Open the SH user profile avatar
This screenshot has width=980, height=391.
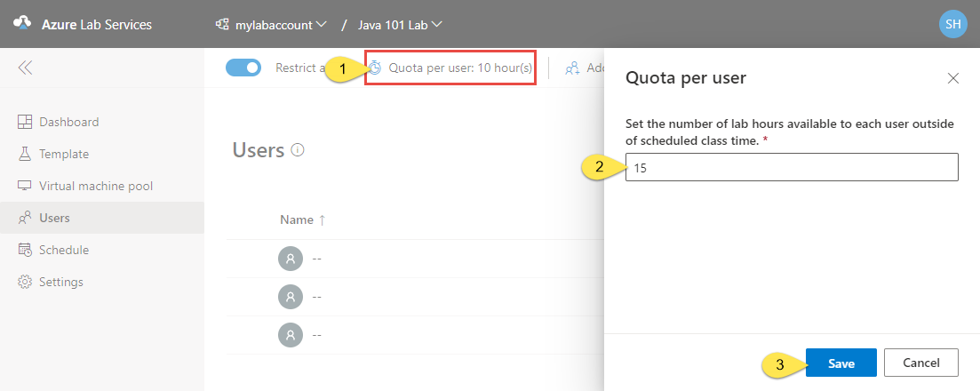point(952,24)
